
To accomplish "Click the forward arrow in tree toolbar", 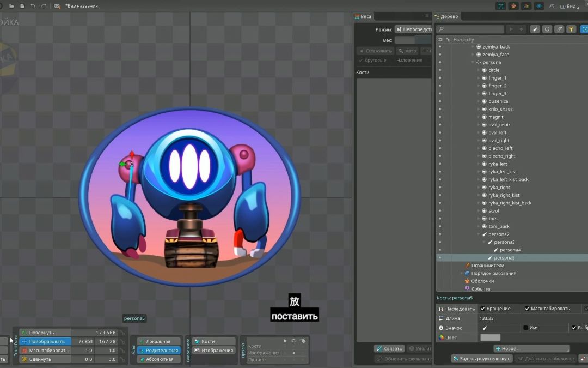I will coord(521,29).
